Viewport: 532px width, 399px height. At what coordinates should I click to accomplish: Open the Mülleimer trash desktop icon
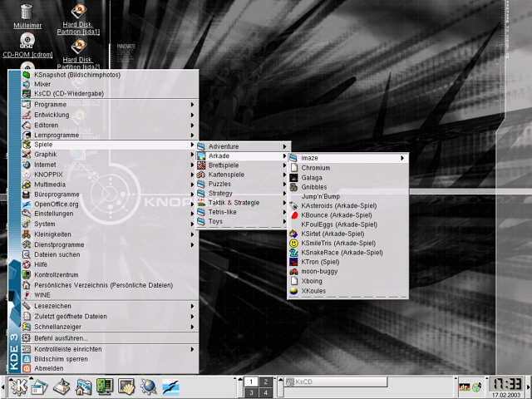click(27, 16)
